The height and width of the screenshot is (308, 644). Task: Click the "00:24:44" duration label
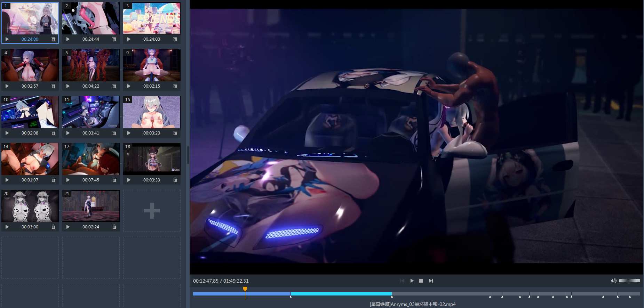[x=91, y=39]
